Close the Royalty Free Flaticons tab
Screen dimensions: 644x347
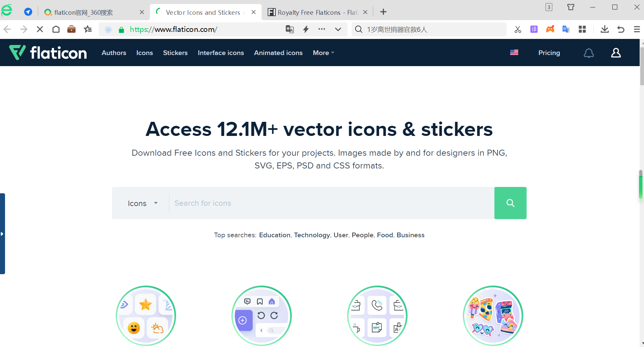[x=365, y=12]
